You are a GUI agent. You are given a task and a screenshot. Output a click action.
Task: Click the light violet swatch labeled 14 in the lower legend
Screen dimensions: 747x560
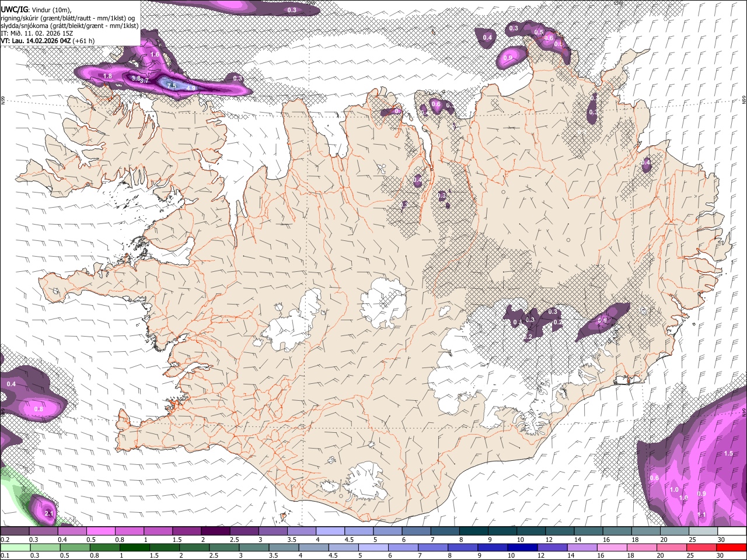click(582, 548)
